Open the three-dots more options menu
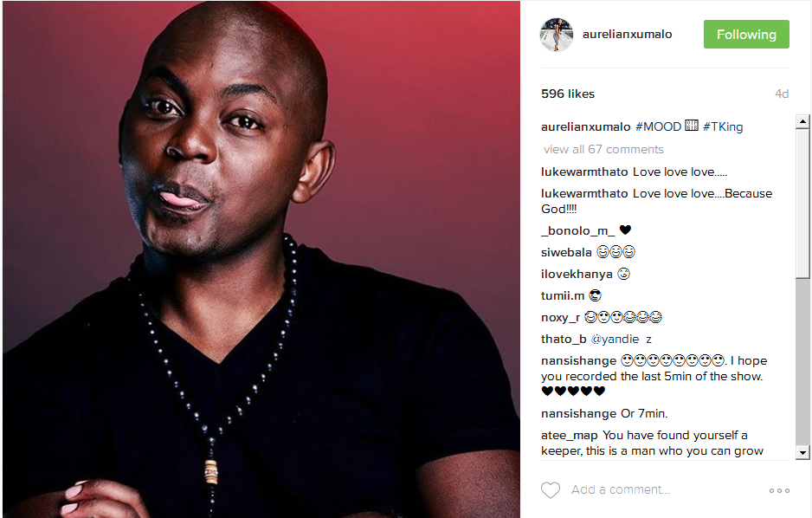 coord(779,490)
